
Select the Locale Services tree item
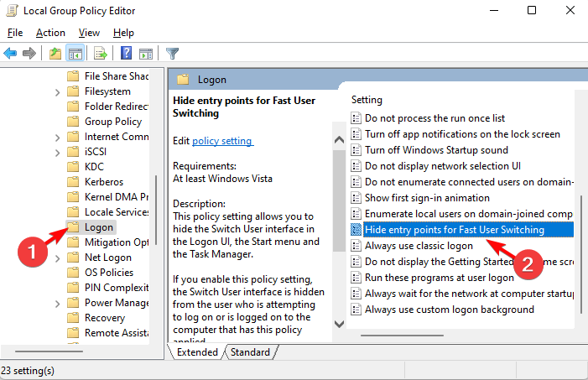click(x=117, y=212)
